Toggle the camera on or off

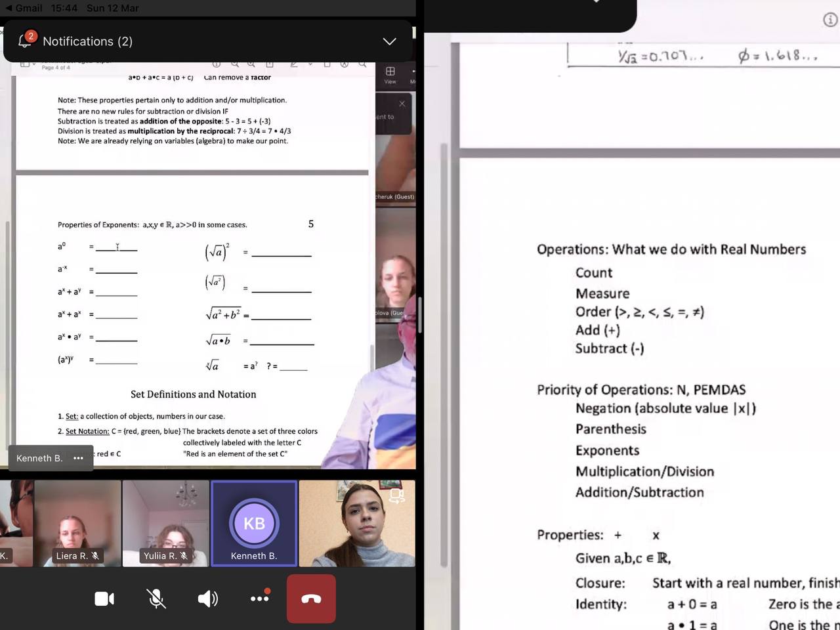click(104, 598)
